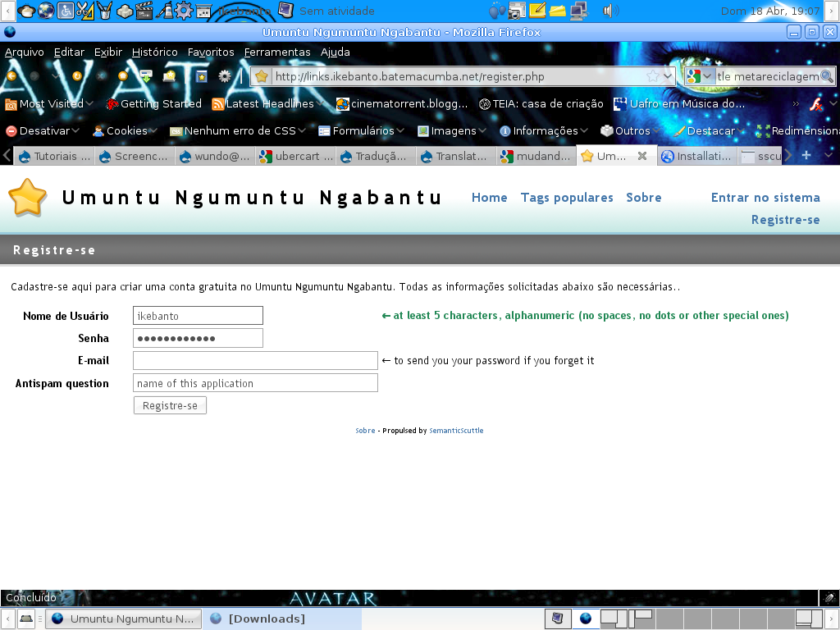Go back with the orange Back arrow
Screen dimensions: 840x630
tap(10, 76)
